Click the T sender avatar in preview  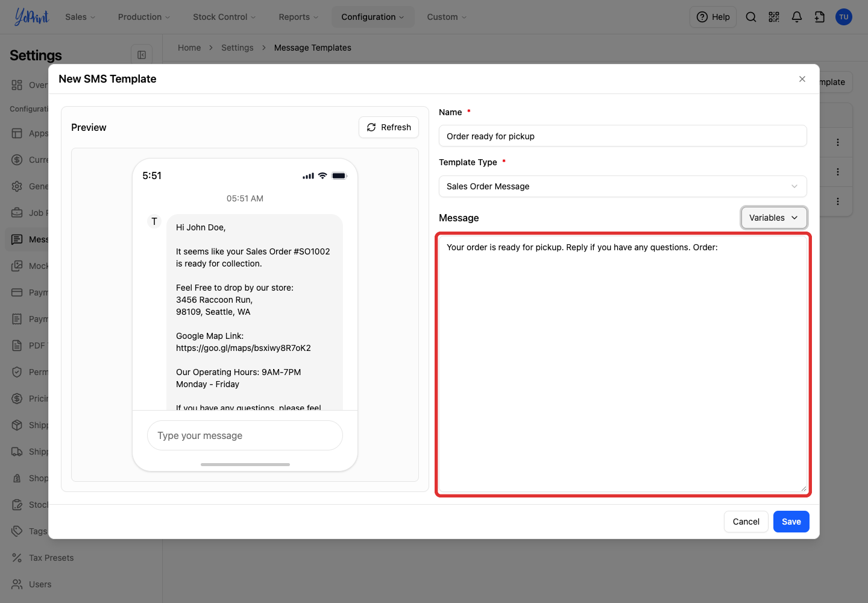[x=154, y=221]
